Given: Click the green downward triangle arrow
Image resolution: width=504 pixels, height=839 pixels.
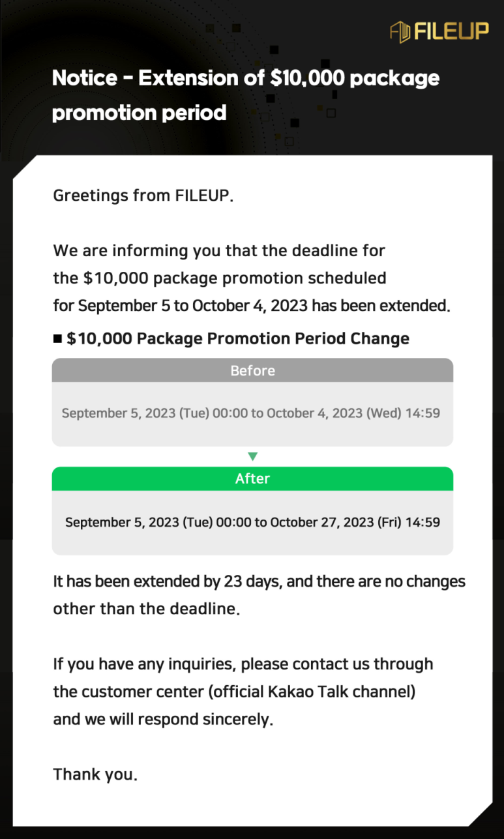Looking at the screenshot, I should tap(253, 457).
